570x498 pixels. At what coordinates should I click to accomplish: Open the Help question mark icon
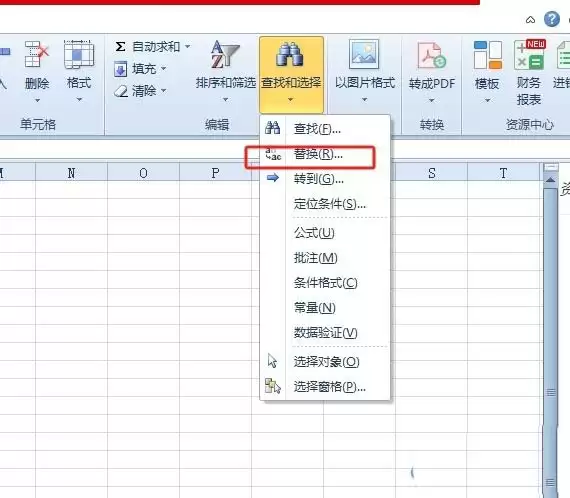click(551, 19)
